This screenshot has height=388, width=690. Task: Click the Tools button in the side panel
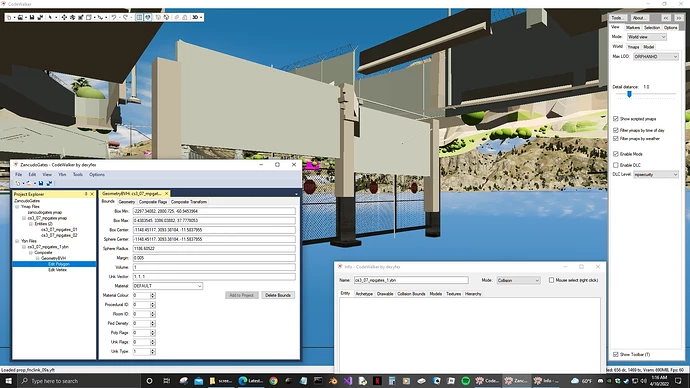(x=617, y=18)
